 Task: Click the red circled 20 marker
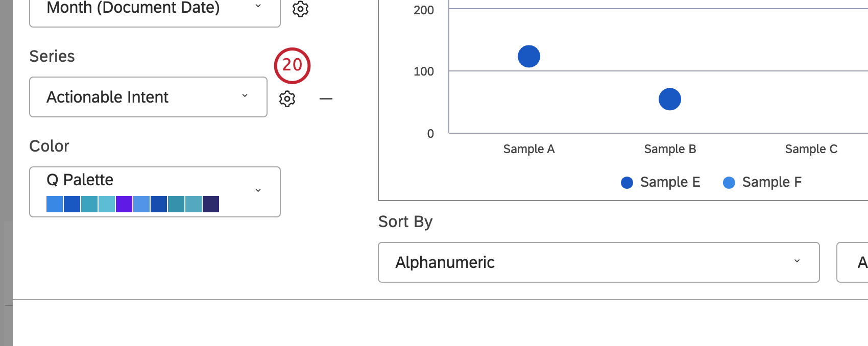[292, 65]
